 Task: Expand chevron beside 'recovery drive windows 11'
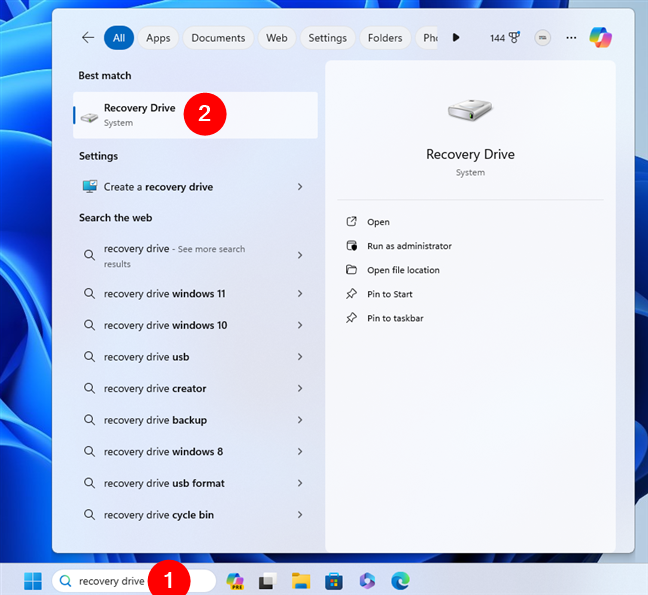coord(300,293)
